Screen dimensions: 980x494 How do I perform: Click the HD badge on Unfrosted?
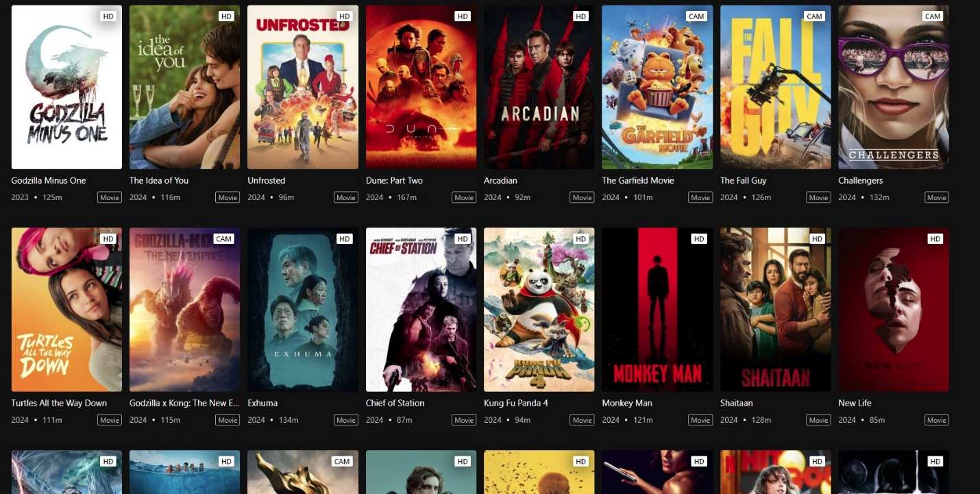[344, 16]
